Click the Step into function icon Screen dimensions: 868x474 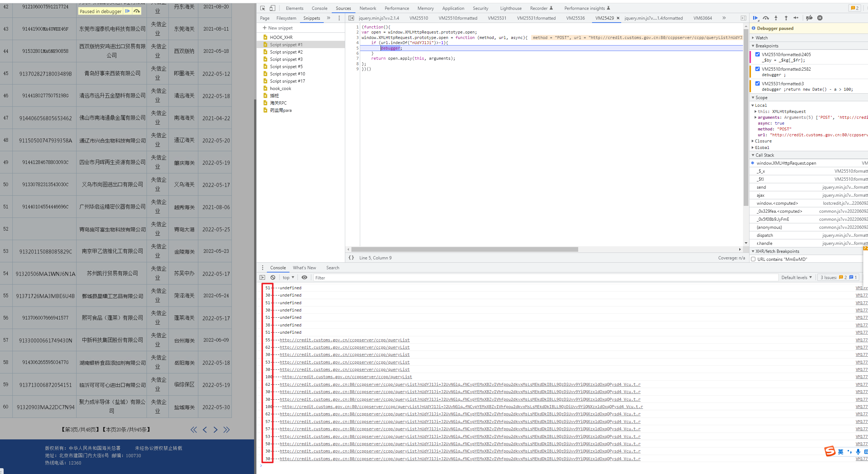tap(776, 18)
